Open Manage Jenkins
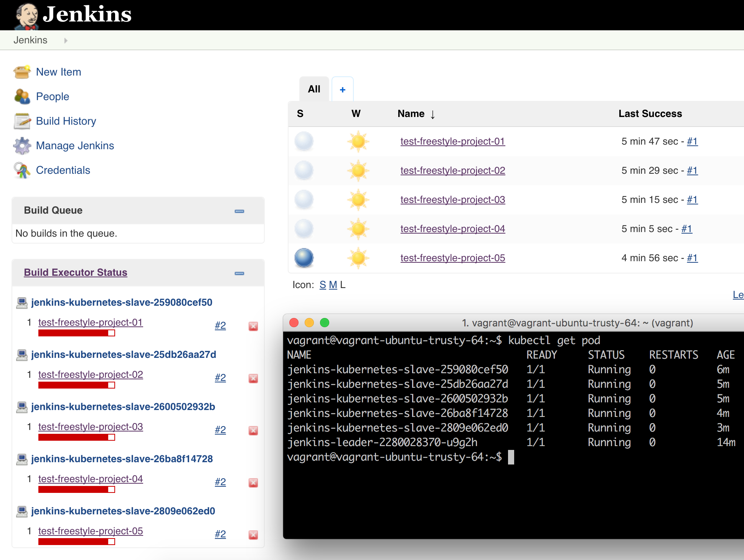744x560 pixels. point(75,145)
